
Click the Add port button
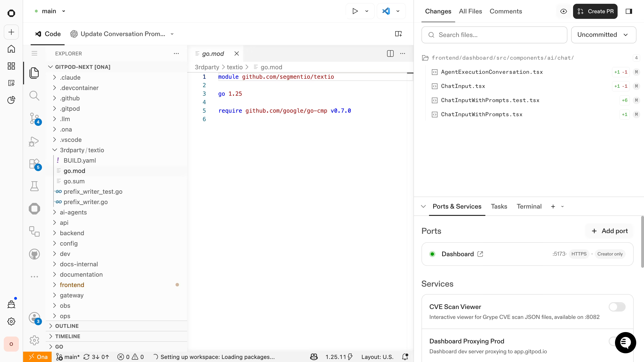(609, 231)
